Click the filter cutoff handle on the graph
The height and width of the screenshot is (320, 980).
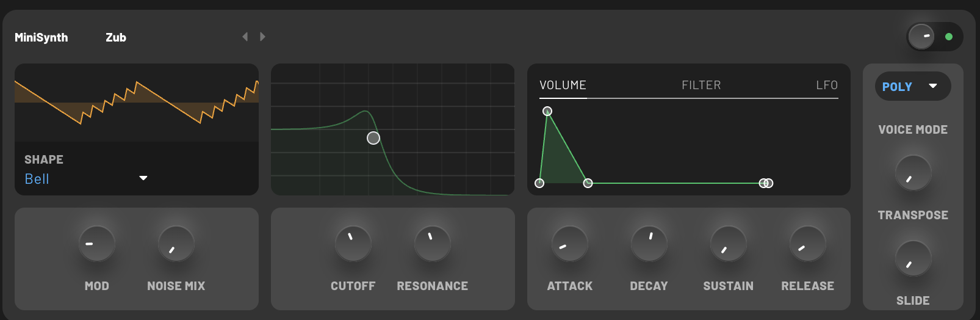tap(373, 138)
